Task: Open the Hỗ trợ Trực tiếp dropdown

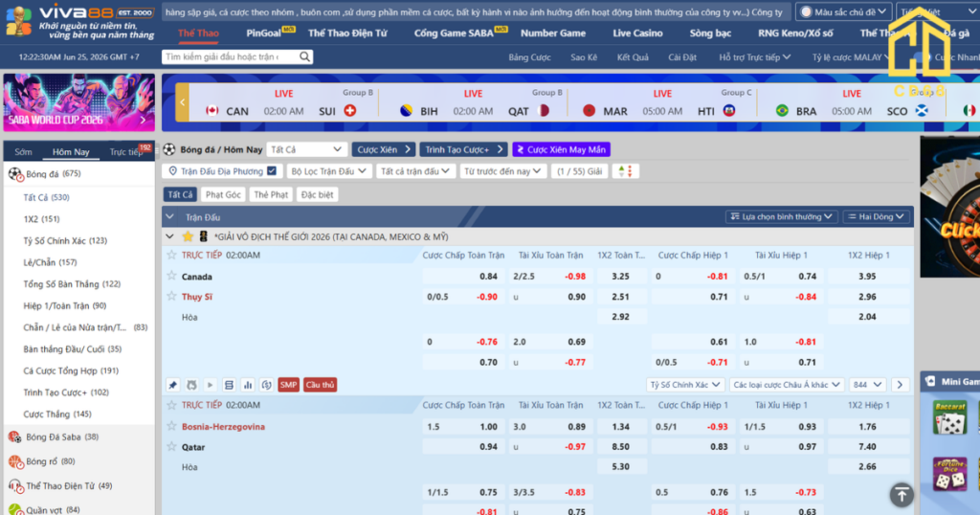Action: coord(754,56)
